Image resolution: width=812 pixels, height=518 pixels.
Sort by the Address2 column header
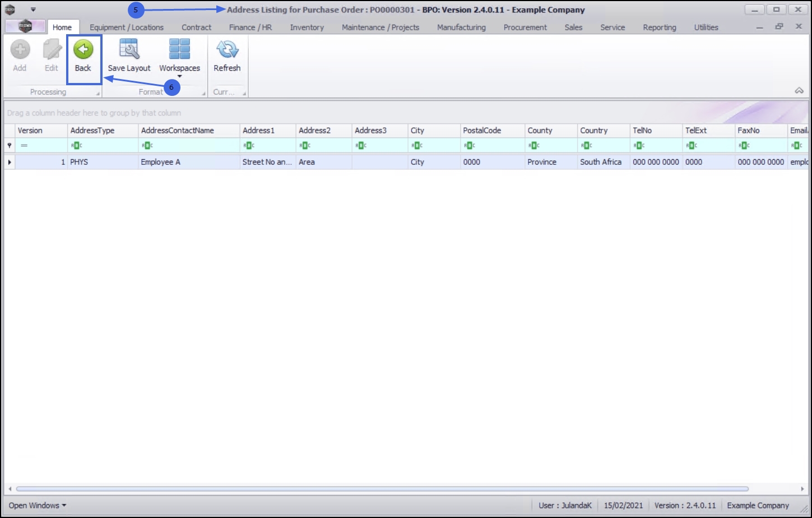pyautogui.click(x=324, y=131)
